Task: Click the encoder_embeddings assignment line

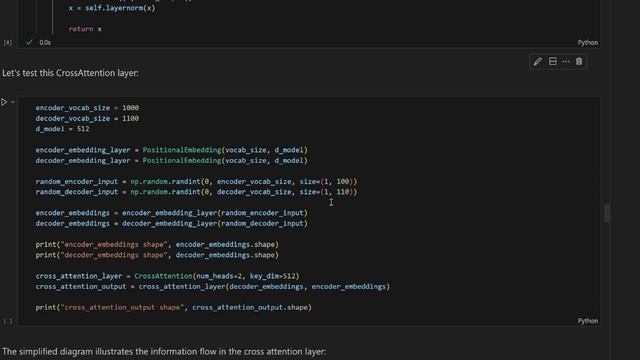Action: click(171, 213)
